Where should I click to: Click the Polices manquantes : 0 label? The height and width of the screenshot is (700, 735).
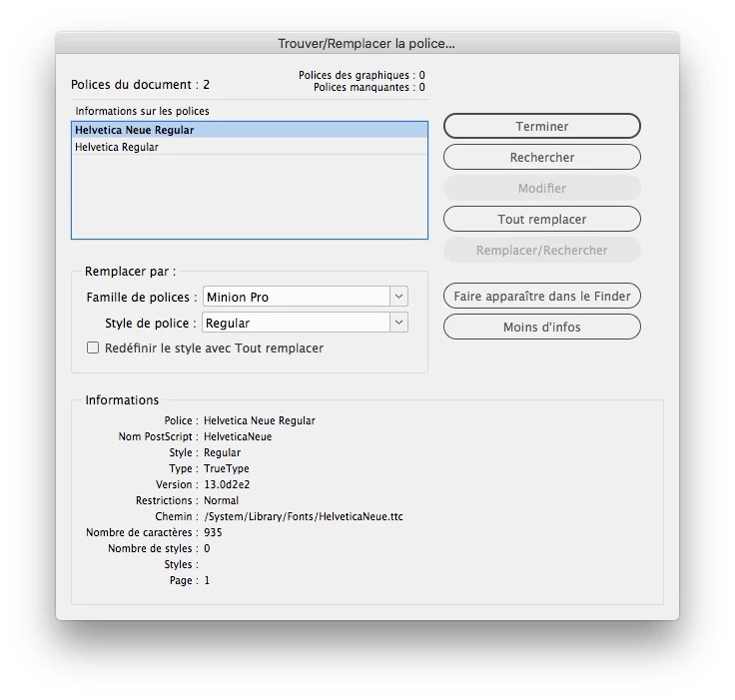(x=369, y=87)
